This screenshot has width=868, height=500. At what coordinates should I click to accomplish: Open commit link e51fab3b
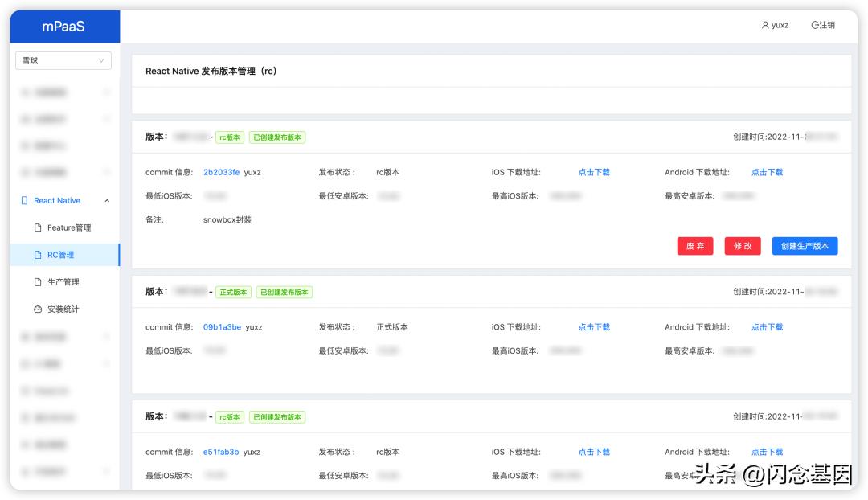click(x=221, y=452)
